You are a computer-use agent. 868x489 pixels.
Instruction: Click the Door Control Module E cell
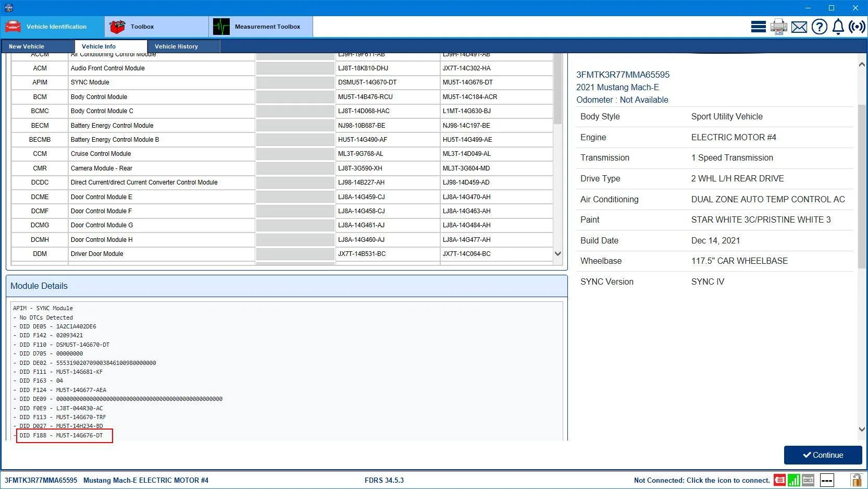pyautogui.click(x=162, y=197)
